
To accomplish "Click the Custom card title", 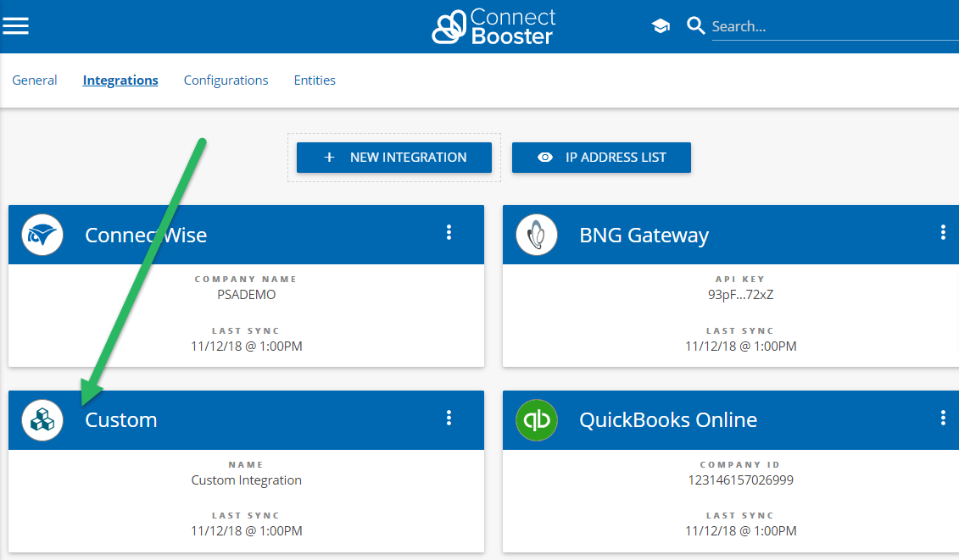I will tap(121, 420).
